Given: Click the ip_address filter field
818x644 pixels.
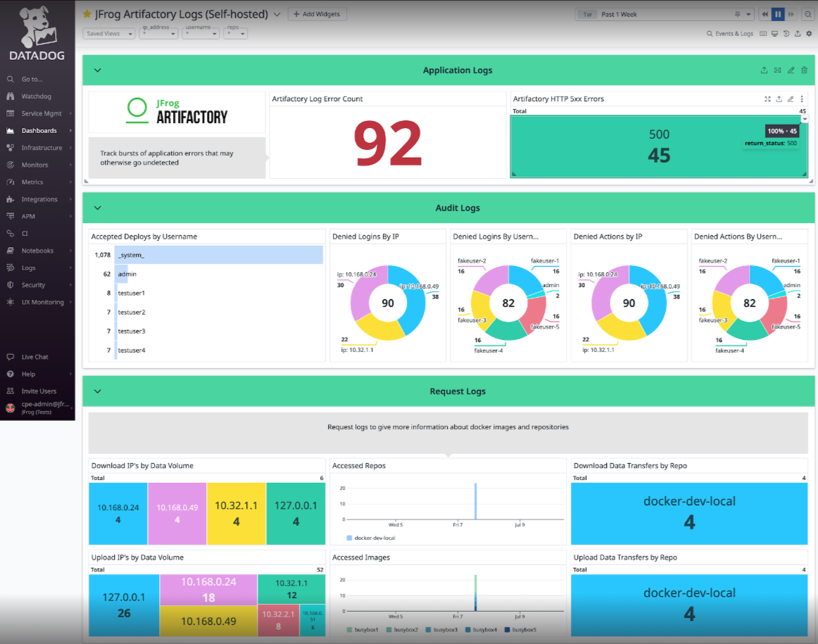Looking at the screenshot, I should (158, 32).
